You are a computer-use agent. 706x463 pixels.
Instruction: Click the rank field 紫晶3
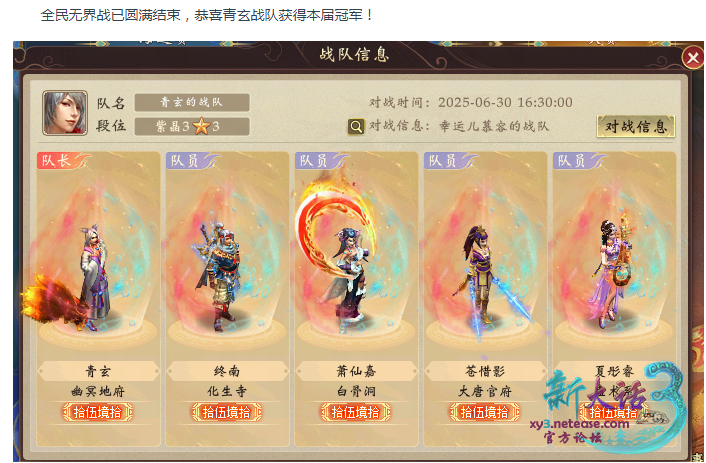pyautogui.click(x=192, y=127)
